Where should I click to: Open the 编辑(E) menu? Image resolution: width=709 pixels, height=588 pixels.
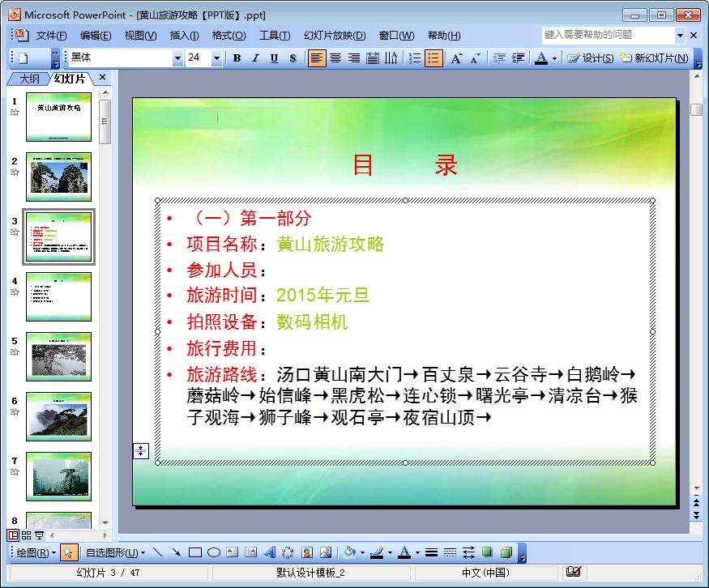click(x=96, y=36)
